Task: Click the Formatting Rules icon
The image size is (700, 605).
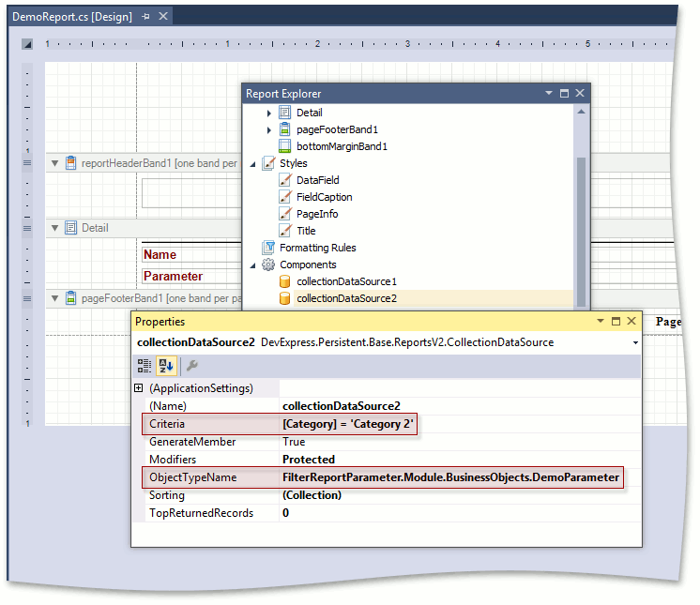Action: (268, 248)
